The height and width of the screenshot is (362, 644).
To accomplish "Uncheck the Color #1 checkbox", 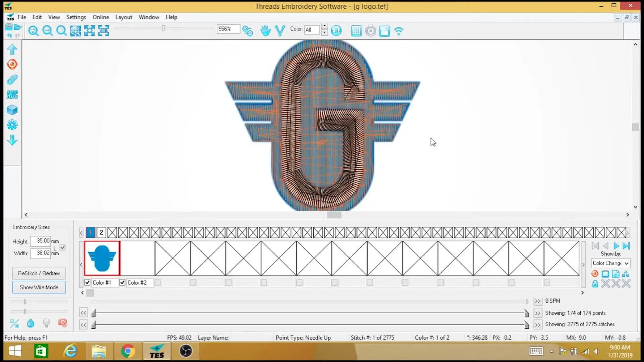I will [87, 282].
